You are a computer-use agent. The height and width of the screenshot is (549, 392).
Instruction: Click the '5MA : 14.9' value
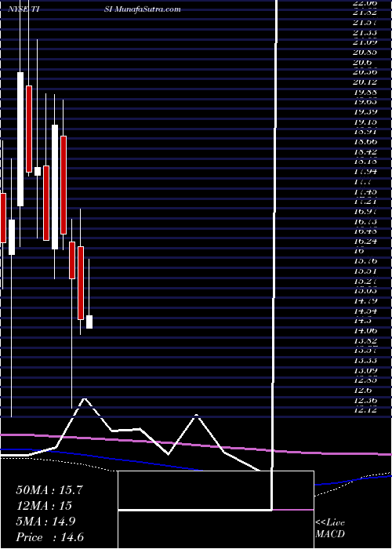(x=47, y=522)
